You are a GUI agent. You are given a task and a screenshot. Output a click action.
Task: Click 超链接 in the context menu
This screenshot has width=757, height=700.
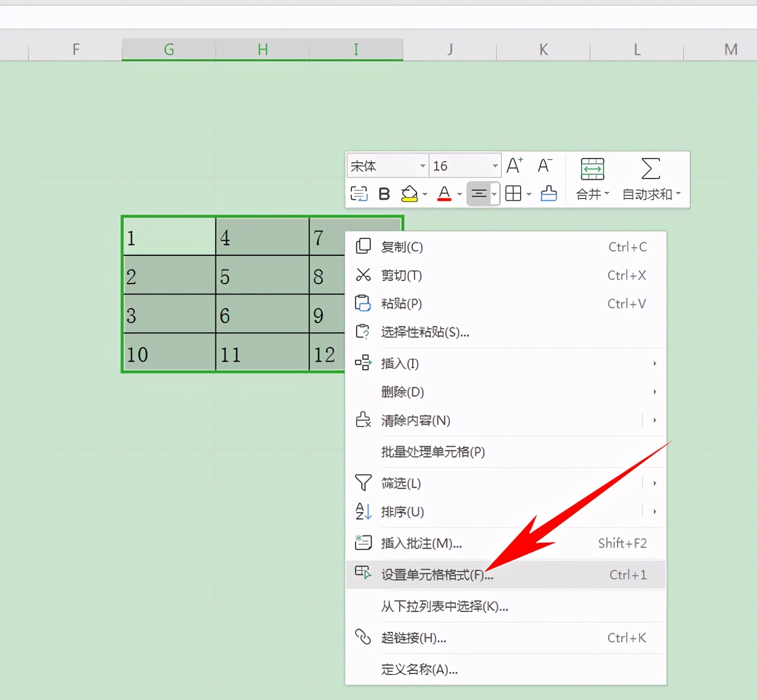pyautogui.click(x=413, y=638)
